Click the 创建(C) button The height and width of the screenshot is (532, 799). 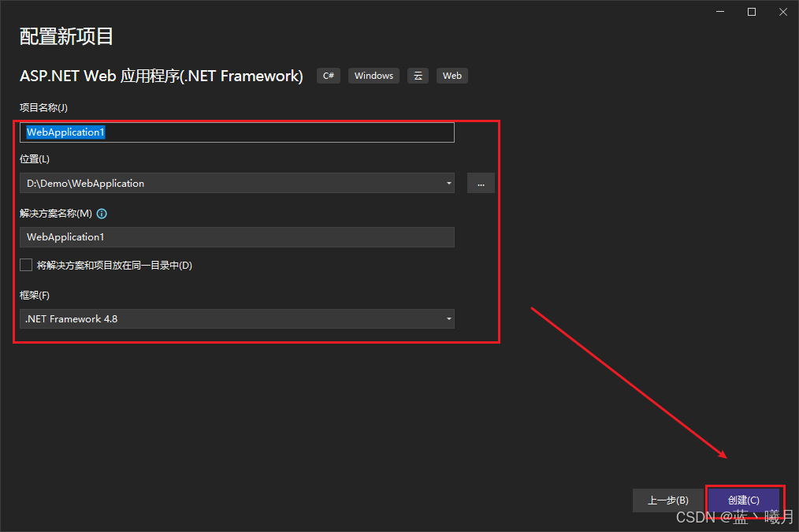tap(744, 500)
